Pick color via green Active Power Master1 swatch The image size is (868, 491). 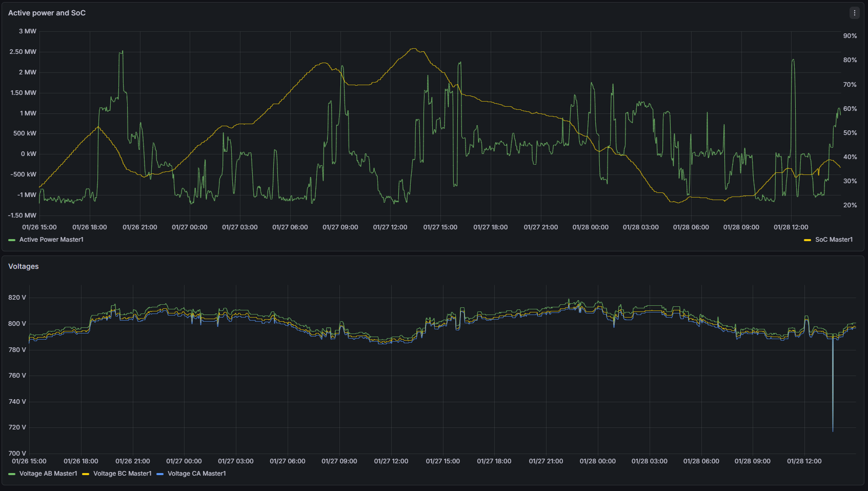pos(12,240)
